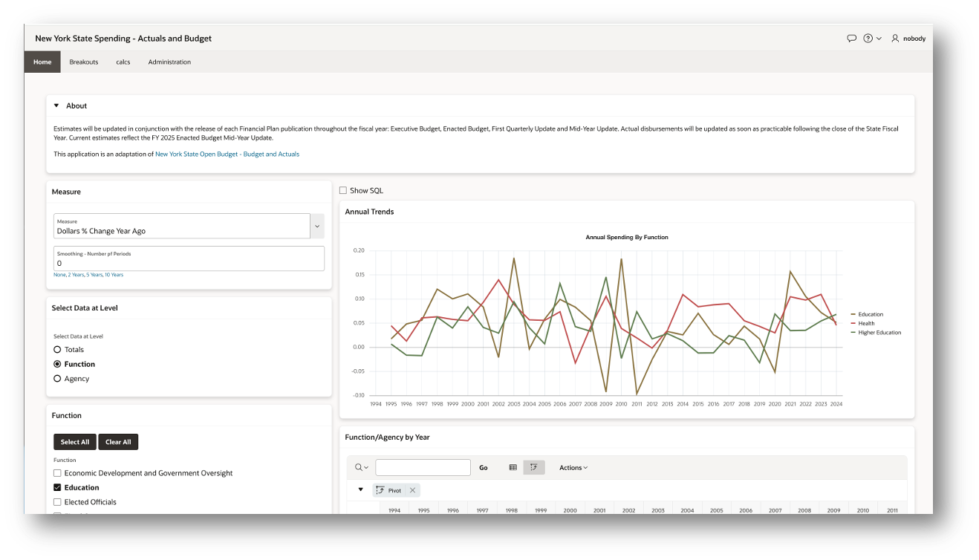This screenshot has width=979, height=560.
Task: Select the Agency radio button
Action: click(x=57, y=379)
